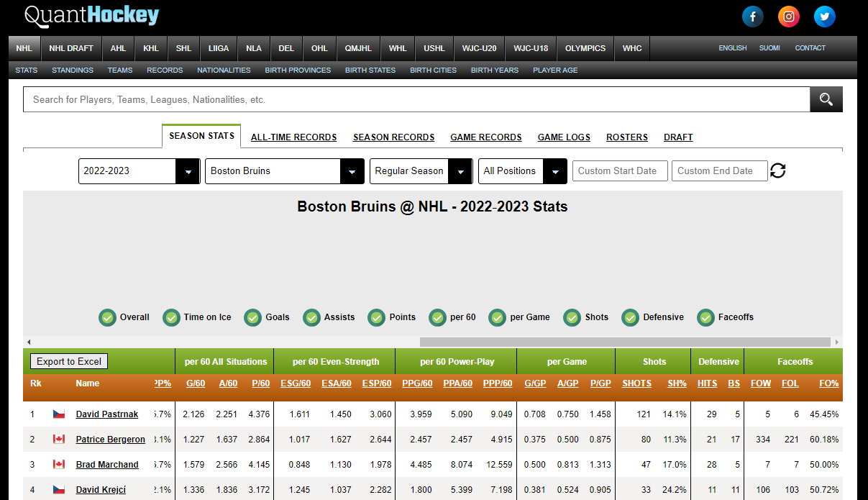Click the Canada flag beside Patrice Bergeron
The height and width of the screenshot is (500, 868).
pos(59,440)
